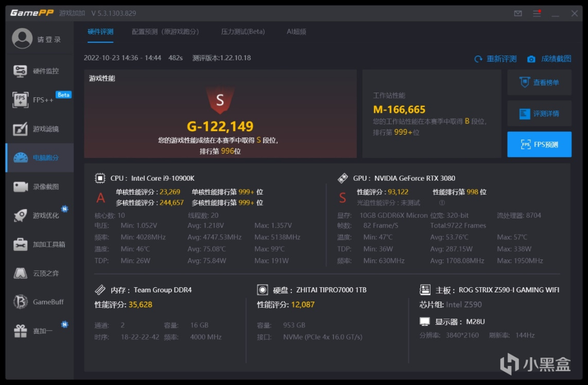Open 加加工具箱 toolbox in sidebar
Screen dimensions: 588x385
click(x=40, y=244)
